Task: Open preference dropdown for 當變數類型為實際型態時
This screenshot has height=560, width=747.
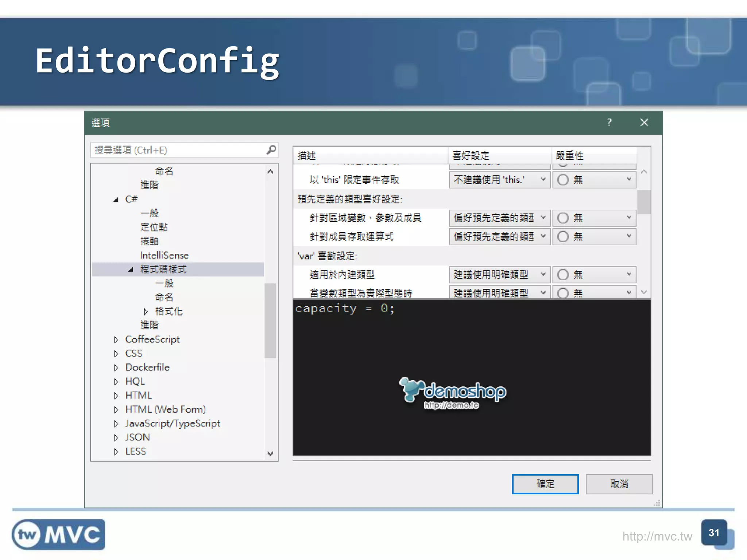Action: pos(499,292)
